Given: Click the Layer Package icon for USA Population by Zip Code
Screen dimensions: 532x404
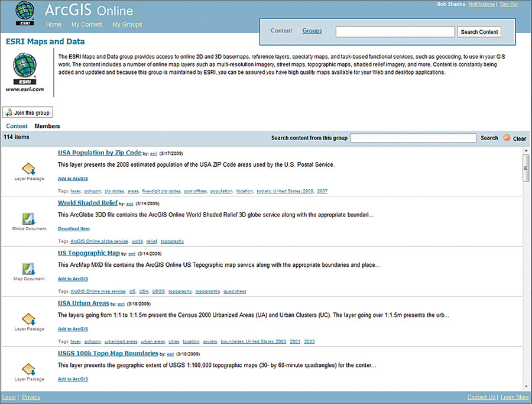Looking at the screenshot, I should 28,169.
